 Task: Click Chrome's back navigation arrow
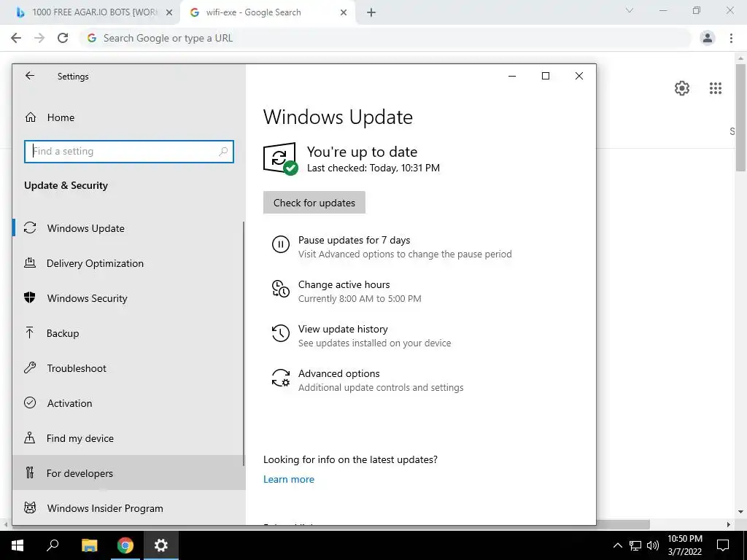[x=16, y=38]
